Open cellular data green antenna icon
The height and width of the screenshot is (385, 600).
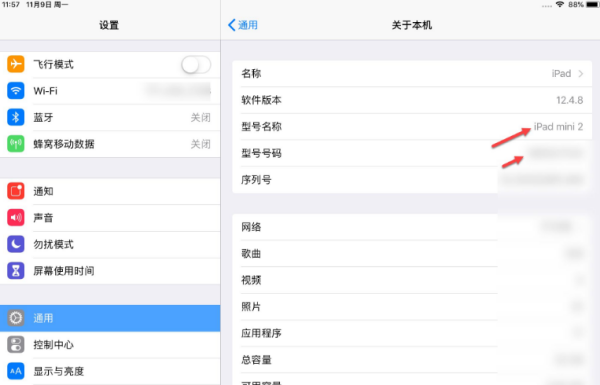[16, 144]
